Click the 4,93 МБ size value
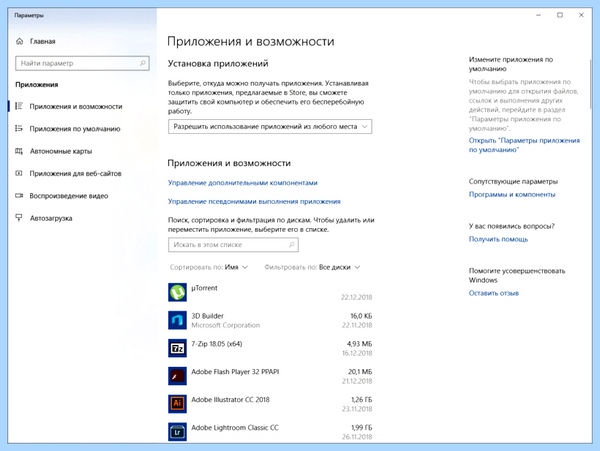600x451 pixels. (359, 344)
